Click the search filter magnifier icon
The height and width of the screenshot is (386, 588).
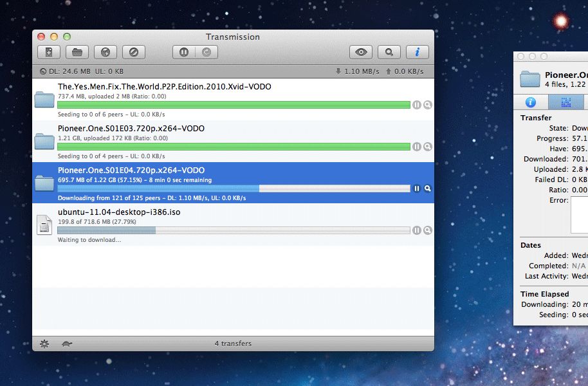tap(389, 51)
